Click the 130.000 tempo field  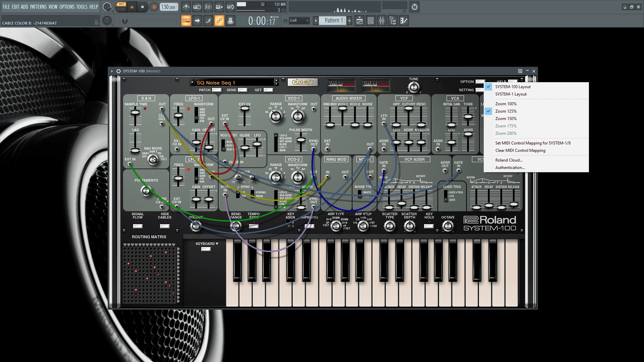click(169, 7)
